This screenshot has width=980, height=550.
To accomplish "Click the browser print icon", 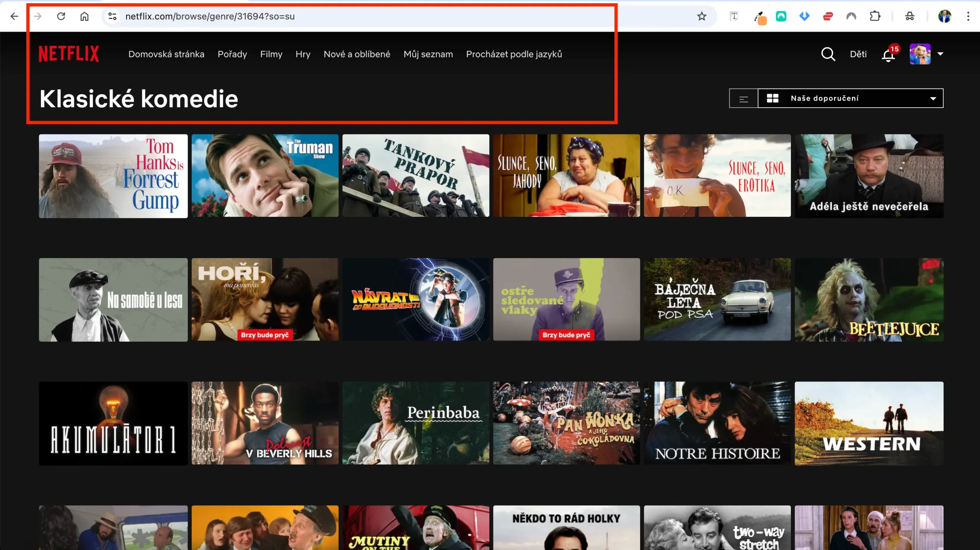I will (x=910, y=16).
